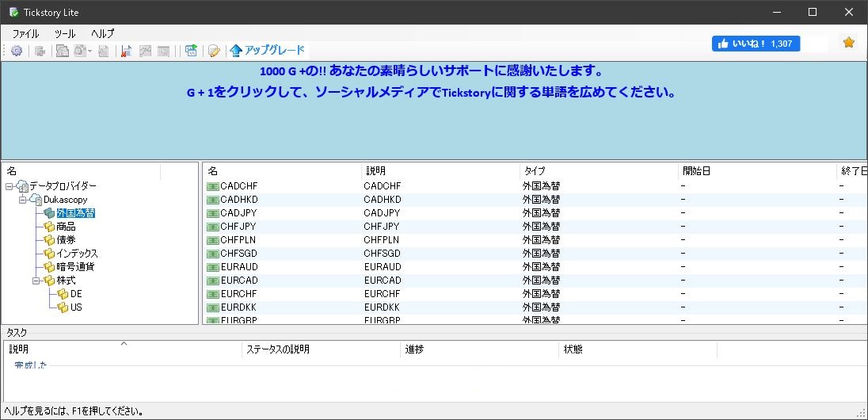
Task: Click the red and blue chart toolbar icon
Action: tap(126, 51)
